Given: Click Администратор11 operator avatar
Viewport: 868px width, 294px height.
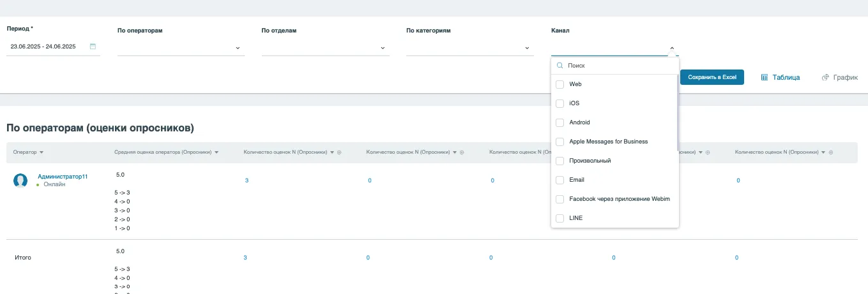Looking at the screenshot, I should 20,180.
